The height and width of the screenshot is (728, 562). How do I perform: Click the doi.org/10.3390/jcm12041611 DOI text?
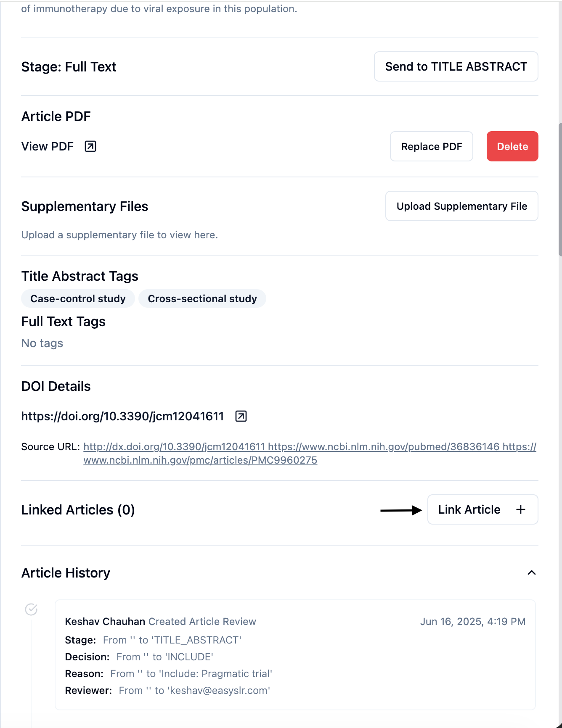coord(122,416)
